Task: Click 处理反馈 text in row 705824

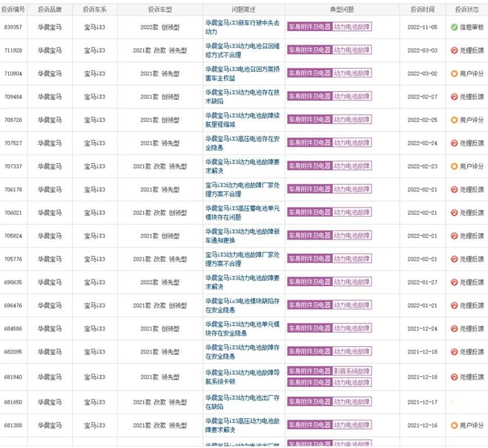Action: (x=472, y=236)
